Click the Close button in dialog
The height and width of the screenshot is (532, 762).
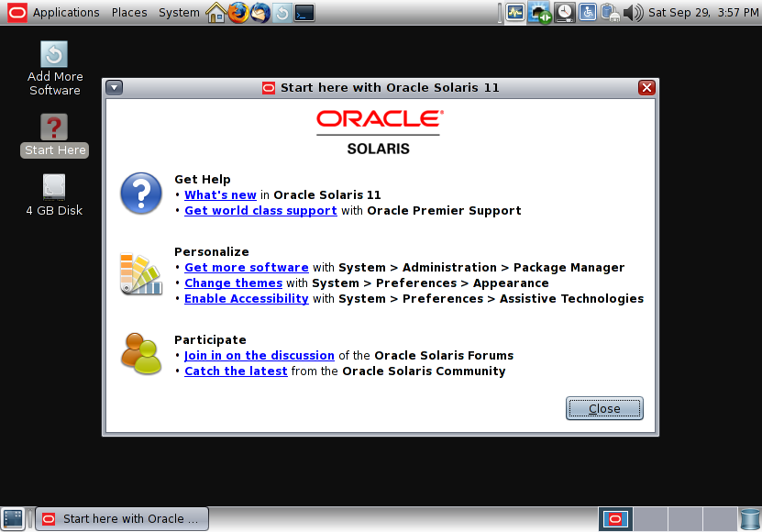coord(604,408)
